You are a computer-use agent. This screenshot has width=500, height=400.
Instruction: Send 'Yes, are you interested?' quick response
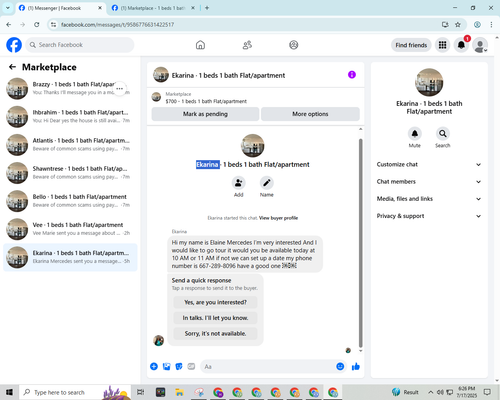(x=215, y=302)
